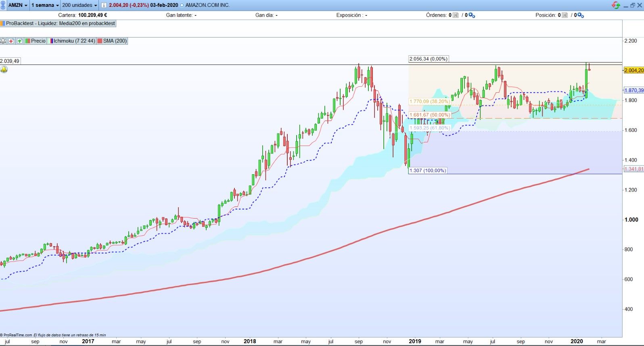Click the ProBacktest Liquidez Media200 label
Screen dimensions: 644x346
59,23
